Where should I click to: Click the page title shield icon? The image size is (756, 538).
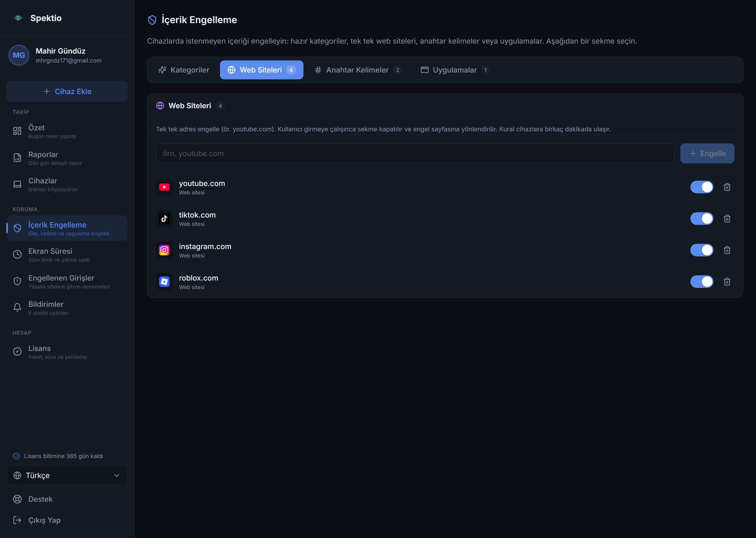[152, 20]
